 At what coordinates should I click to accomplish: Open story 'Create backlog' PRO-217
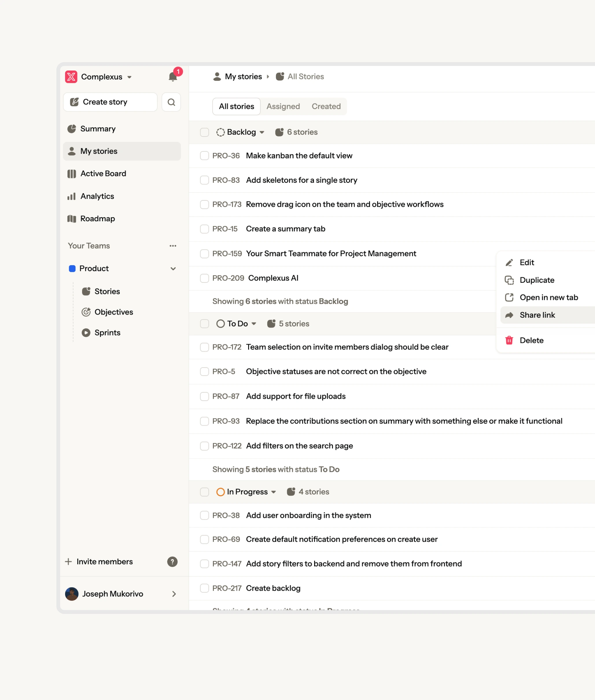tap(273, 588)
